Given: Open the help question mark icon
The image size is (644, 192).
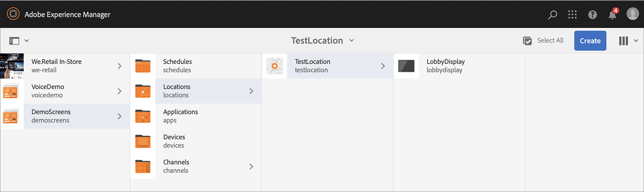Looking at the screenshot, I should click(592, 15).
